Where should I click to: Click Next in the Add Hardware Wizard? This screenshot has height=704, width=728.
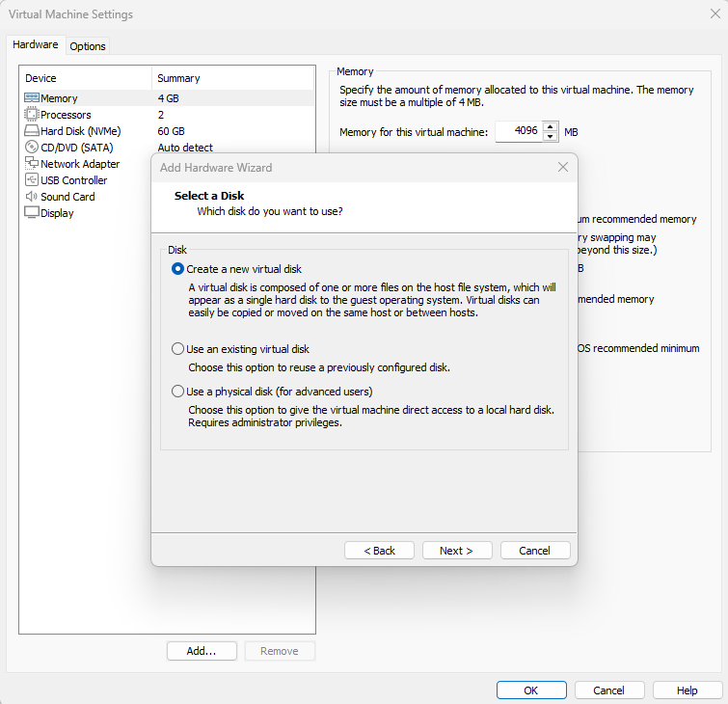[457, 551]
